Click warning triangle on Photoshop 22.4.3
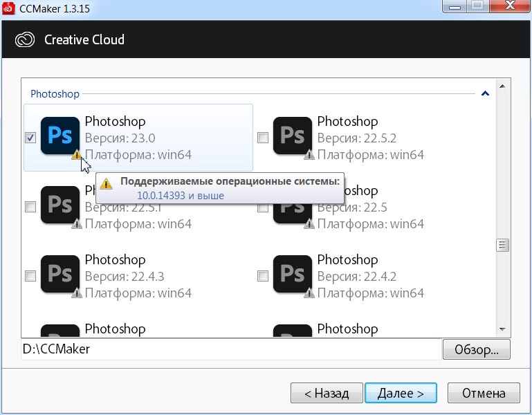The width and height of the screenshot is (532, 415). tap(77, 293)
